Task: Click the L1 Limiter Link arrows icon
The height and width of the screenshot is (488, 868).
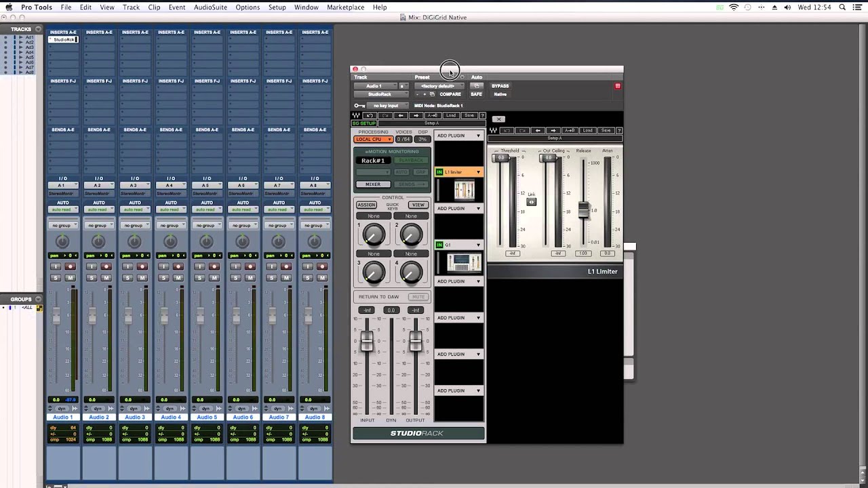Action: coord(531,202)
